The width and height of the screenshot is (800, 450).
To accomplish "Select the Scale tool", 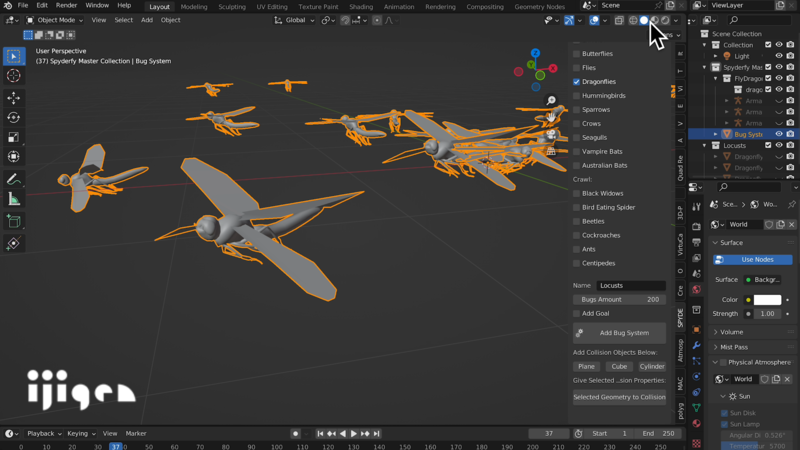I will [x=14, y=137].
